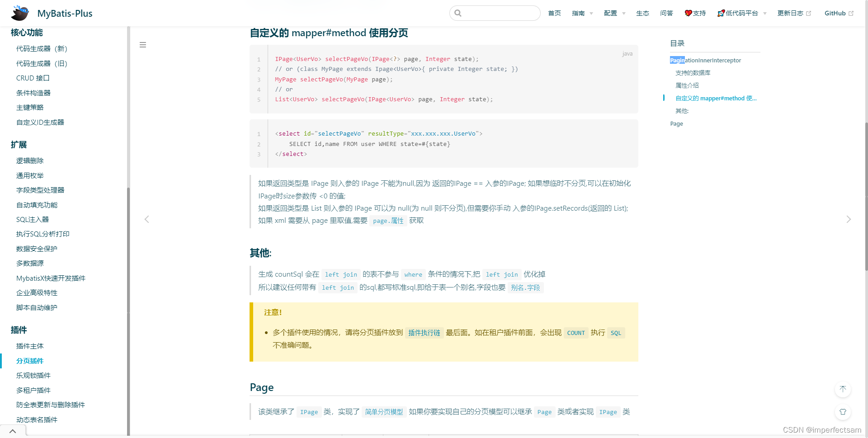This screenshot has width=868, height=438.
Task: Toggle sidebar with the hamburger icon
Action: [143, 45]
